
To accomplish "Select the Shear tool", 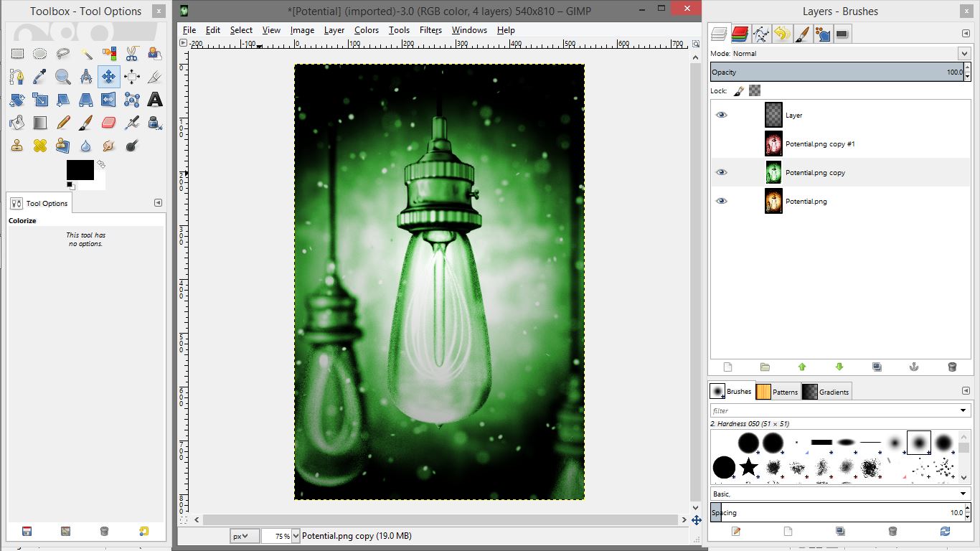I will (63, 99).
